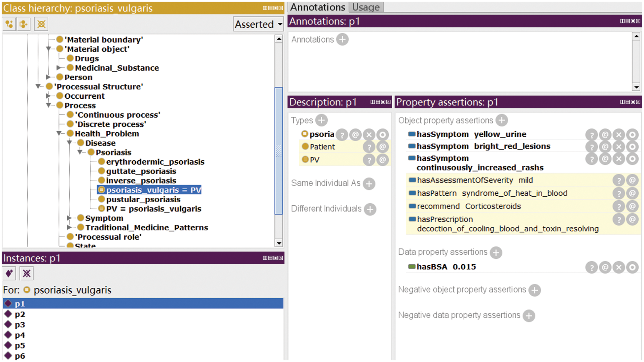Image resolution: width=644 pixels, height=362 pixels.
Task: Click the add individual diamond icon
Action: [9, 274]
